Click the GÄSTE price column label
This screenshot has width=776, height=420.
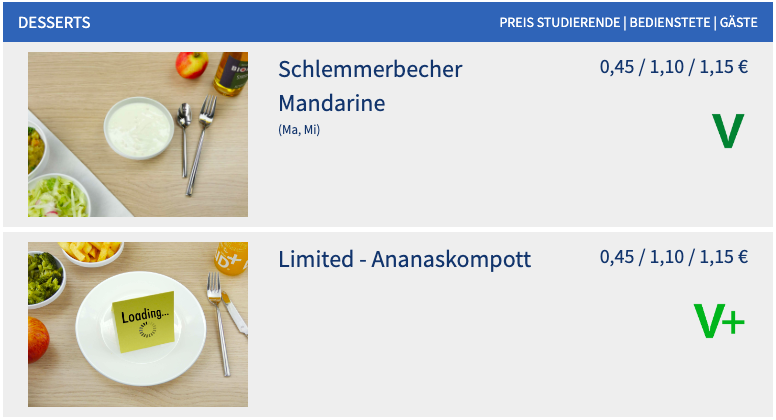(738, 22)
